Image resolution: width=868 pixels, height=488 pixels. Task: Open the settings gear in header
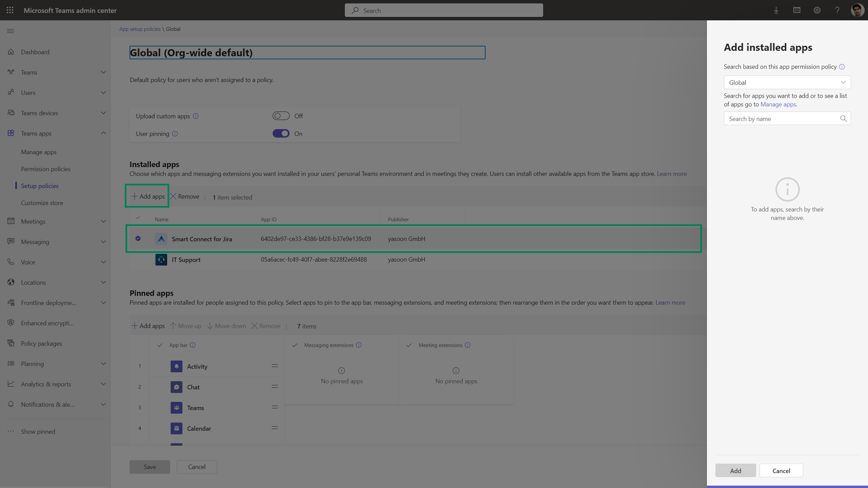(x=817, y=10)
